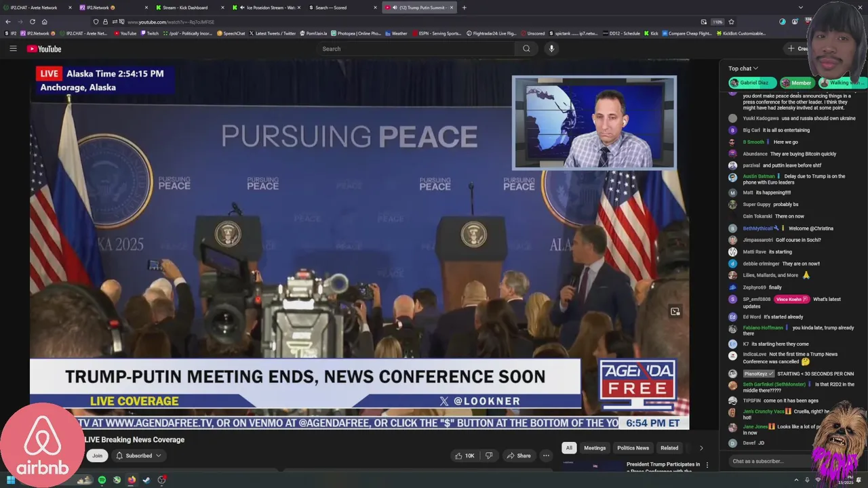Show hidden system tray icons chevron

click(797, 480)
